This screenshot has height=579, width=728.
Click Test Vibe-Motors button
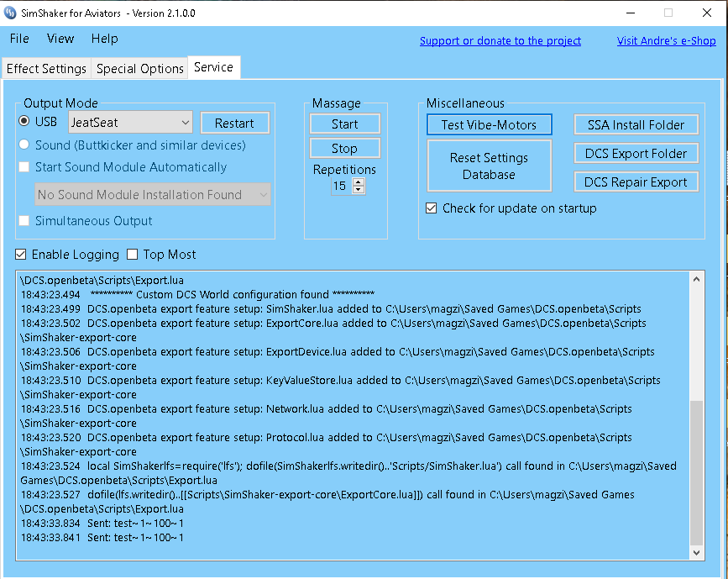[489, 124]
